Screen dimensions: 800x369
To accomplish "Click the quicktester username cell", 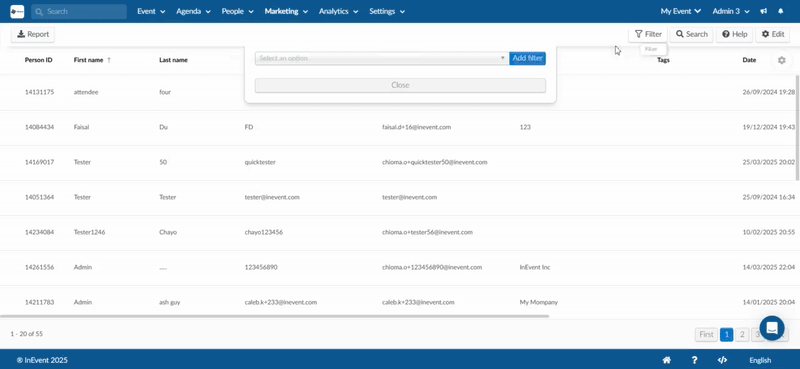I will point(260,162).
